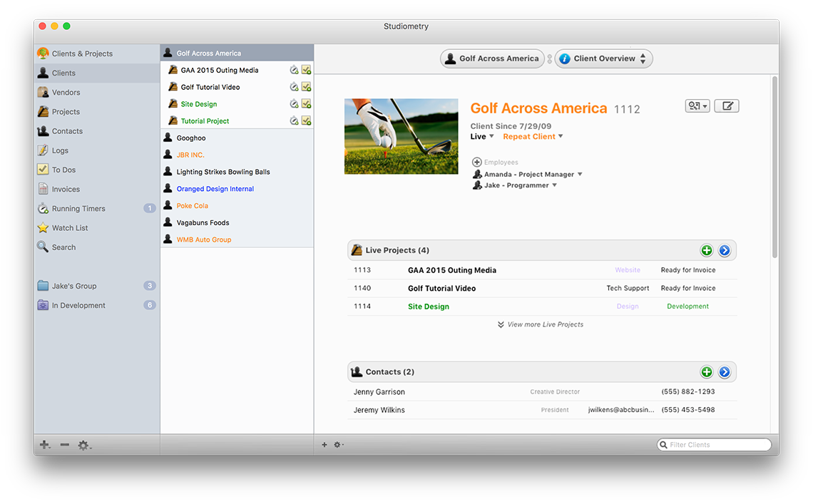The image size is (813, 504).
Task: Add to-do for Site Design project
Action: pyautogui.click(x=307, y=103)
